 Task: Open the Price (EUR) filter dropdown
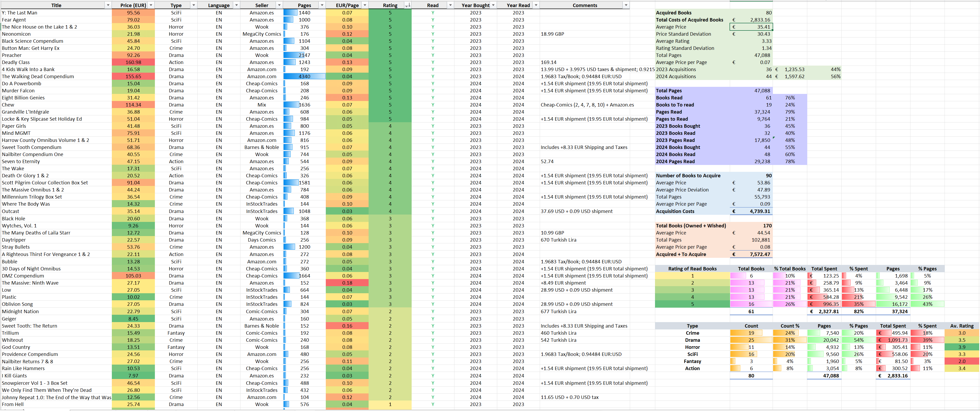(151, 5)
